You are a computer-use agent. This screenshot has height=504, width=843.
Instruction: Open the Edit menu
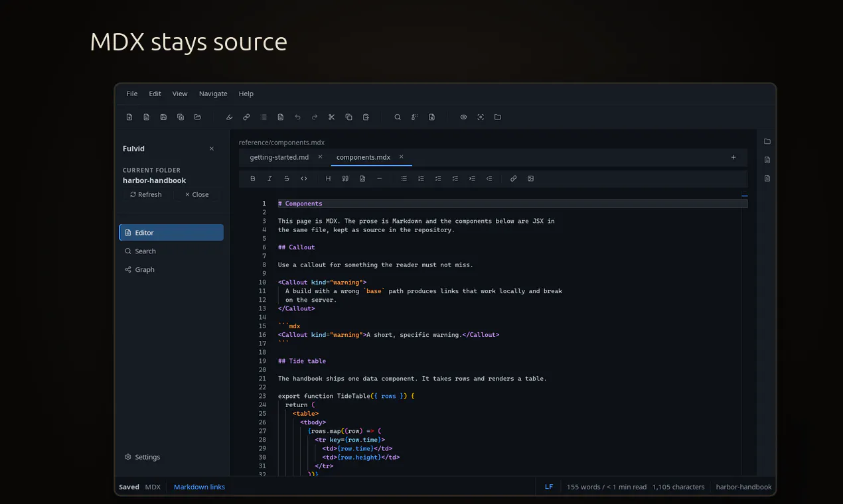[155, 94]
